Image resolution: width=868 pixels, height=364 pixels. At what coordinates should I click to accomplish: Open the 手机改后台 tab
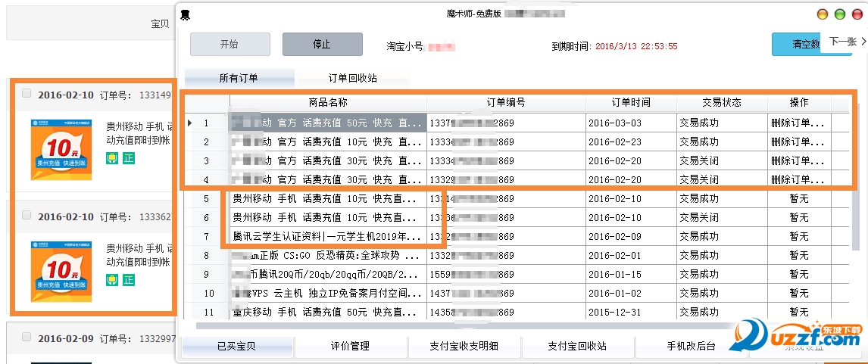(x=692, y=347)
